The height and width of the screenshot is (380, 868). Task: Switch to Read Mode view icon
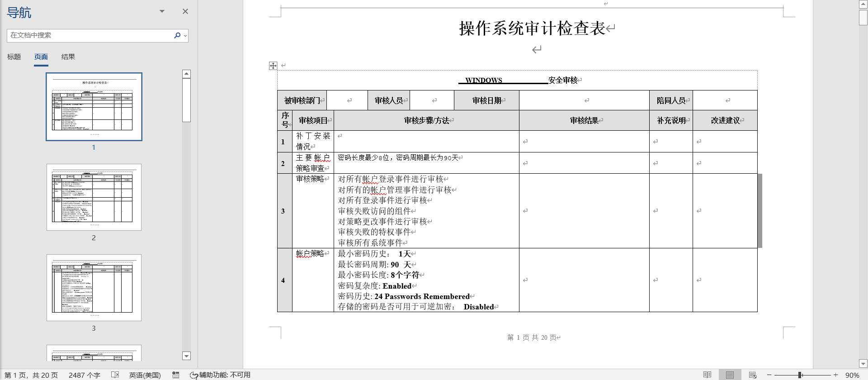(x=708, y=375)
